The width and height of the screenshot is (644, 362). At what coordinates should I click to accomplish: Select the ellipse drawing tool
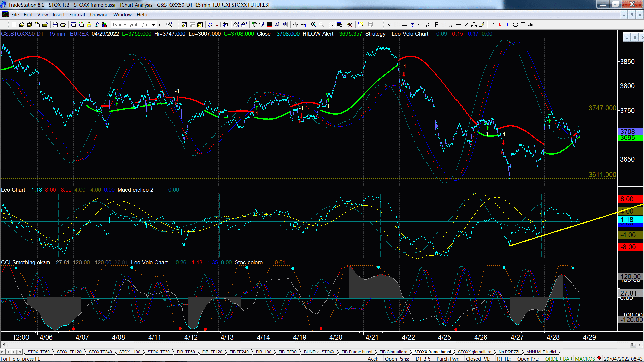click(x=515, y=25)
